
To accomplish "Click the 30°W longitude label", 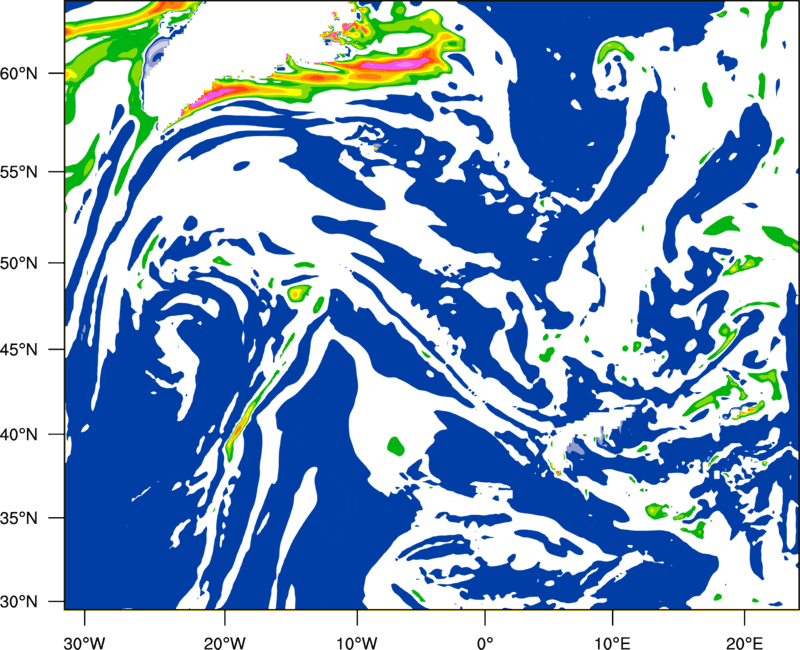I will coord(84,643).
